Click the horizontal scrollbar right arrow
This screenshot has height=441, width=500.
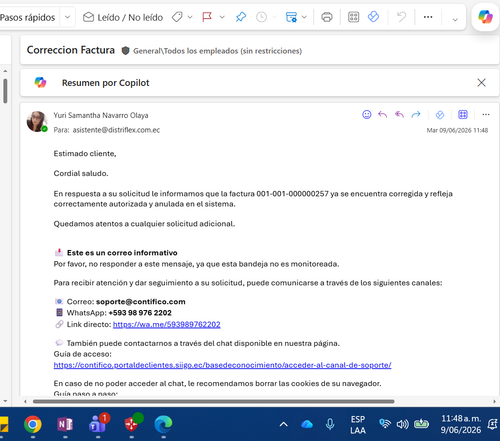click(x=494, y=401)
